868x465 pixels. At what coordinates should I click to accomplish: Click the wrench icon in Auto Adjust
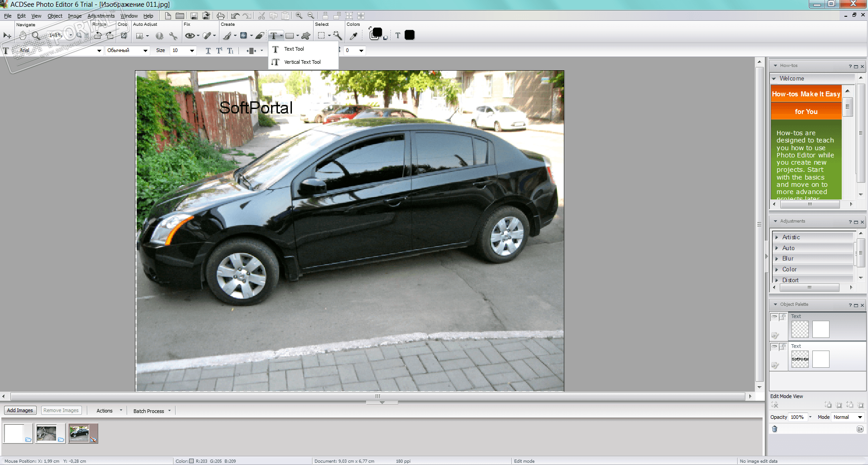click(x=173, y=36)
